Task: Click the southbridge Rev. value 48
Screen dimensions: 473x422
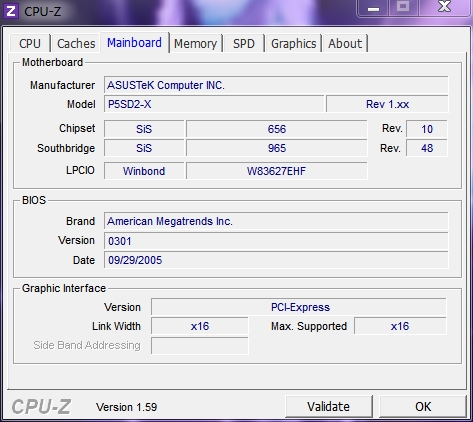Action: pos(427,148)
